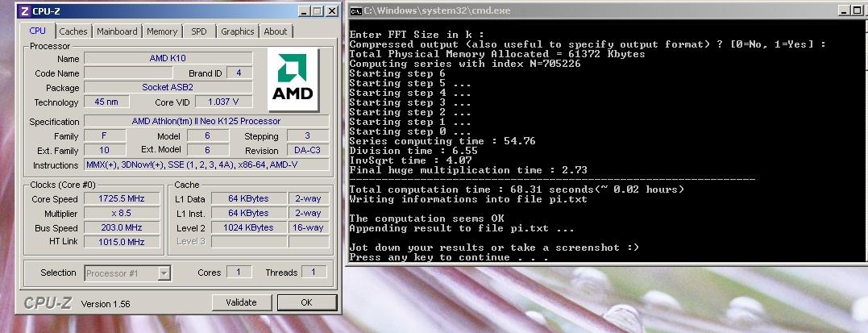
Task: Click the 45 nm technology value
Action: [x=106, y=102]
